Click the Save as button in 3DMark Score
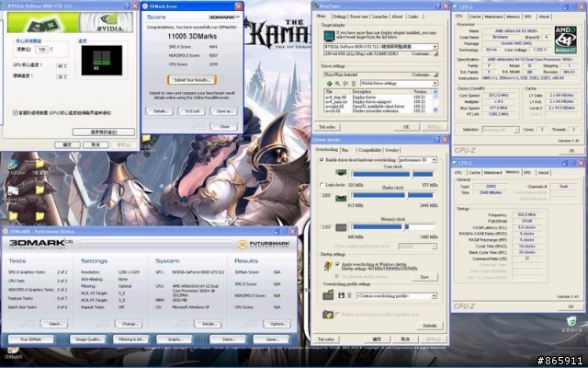 tap(224, 111)
